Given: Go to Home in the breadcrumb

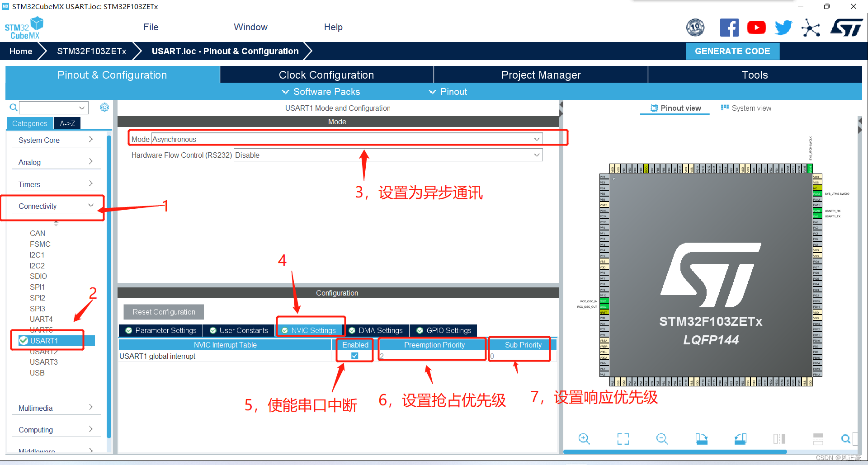Looking at the screenshot, I should [21, 51].
